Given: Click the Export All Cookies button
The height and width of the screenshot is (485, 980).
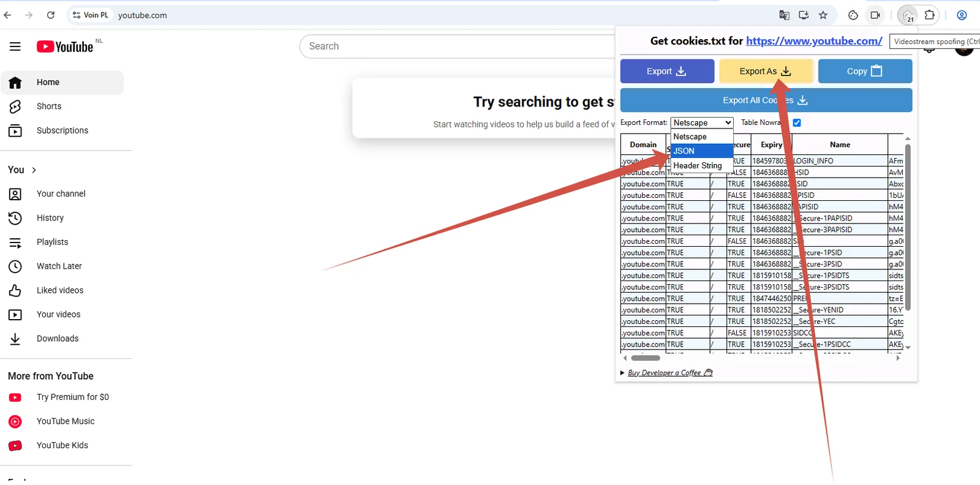Looking at the screenshot, I should tap(766, 100).
